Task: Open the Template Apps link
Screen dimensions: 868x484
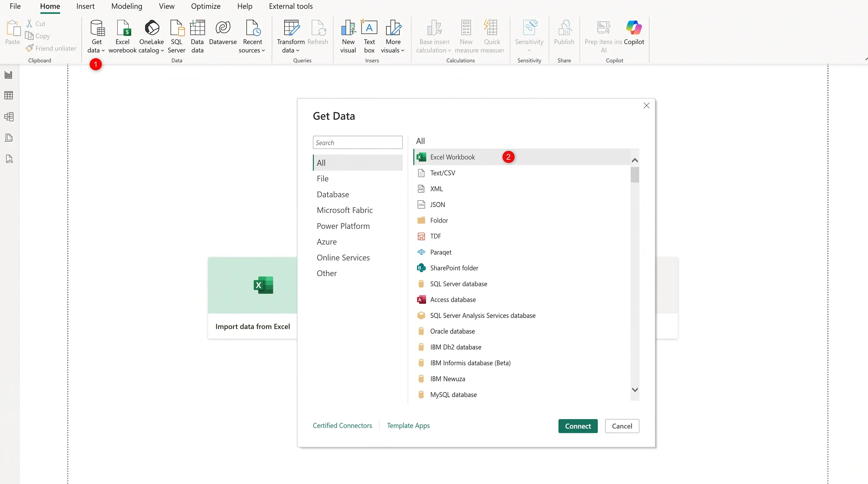Action: (x=408, y=425)
